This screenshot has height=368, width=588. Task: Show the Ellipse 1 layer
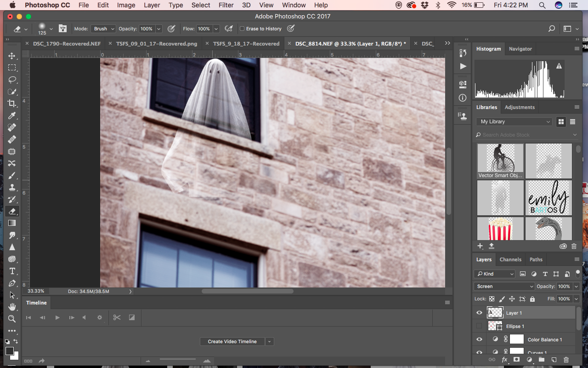(479, 326)
